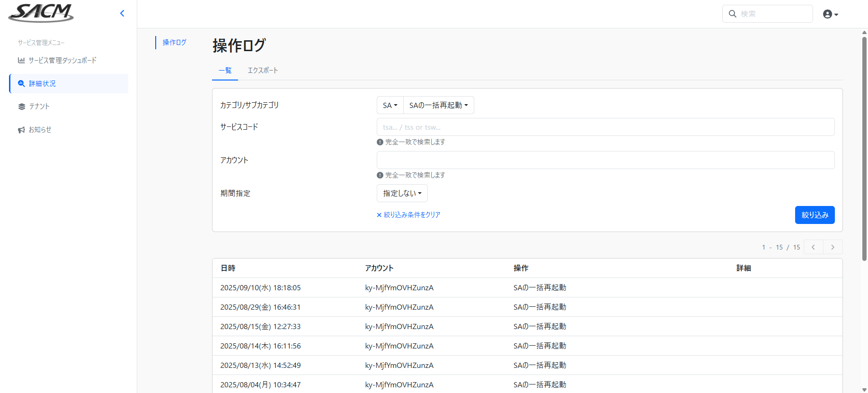868x393 pixels.
Task: Focus the アカウント input field
Action: coord(605,160)
